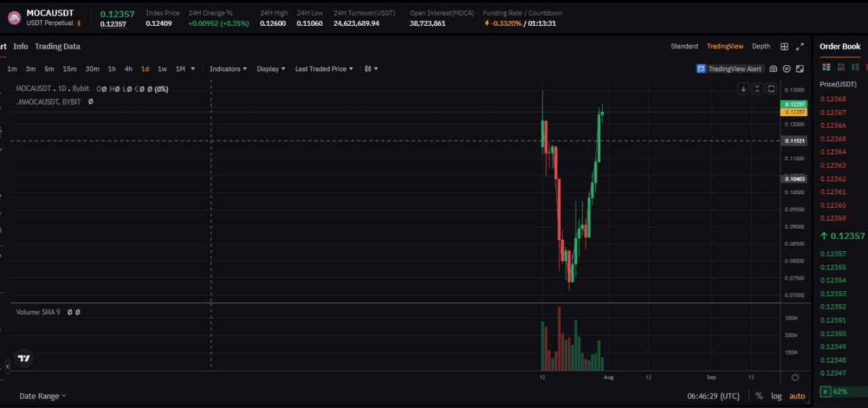868x408 pixels.
Task: Click the MOCA coin logo icon
Action: click(14, 18)
